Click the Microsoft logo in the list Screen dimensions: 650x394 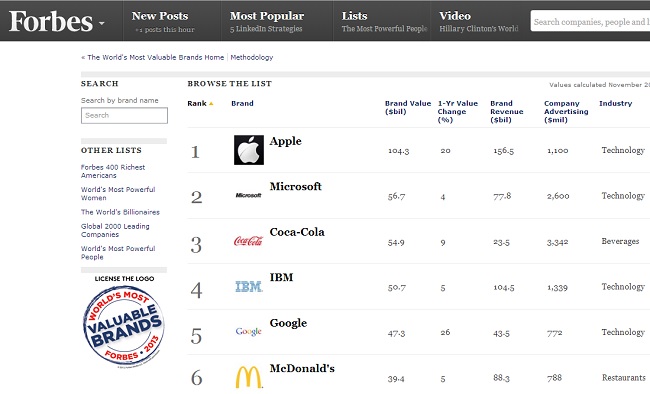[248, 195]
